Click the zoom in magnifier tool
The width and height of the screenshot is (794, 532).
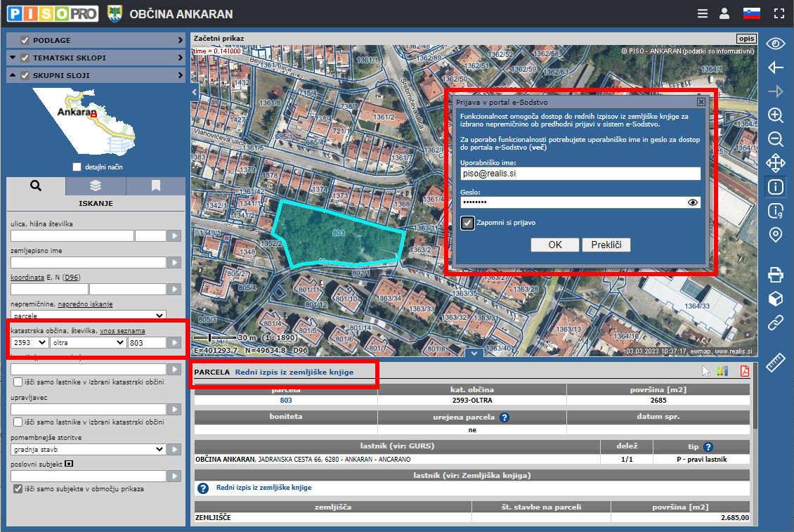pyautogui.click(x=776, y=115)
